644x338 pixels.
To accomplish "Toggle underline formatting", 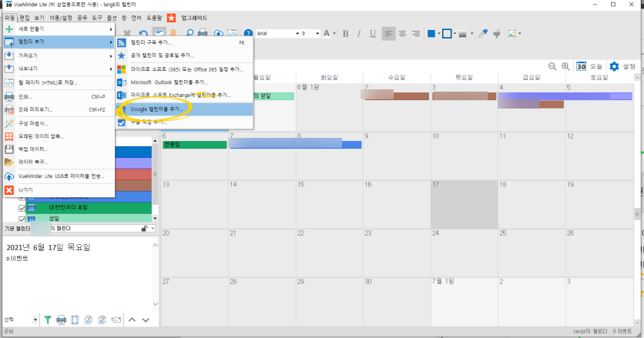I will (x=373, y=34).
